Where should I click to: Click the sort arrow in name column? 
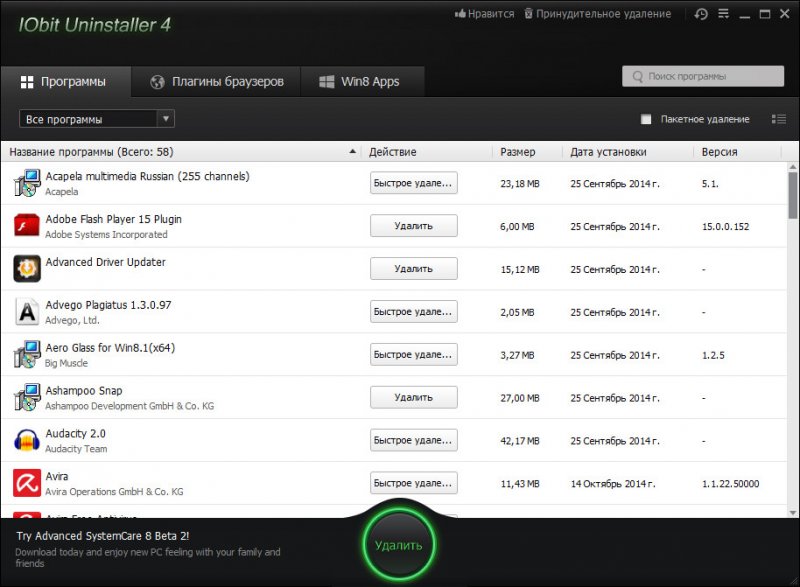[x=352, y=151]
